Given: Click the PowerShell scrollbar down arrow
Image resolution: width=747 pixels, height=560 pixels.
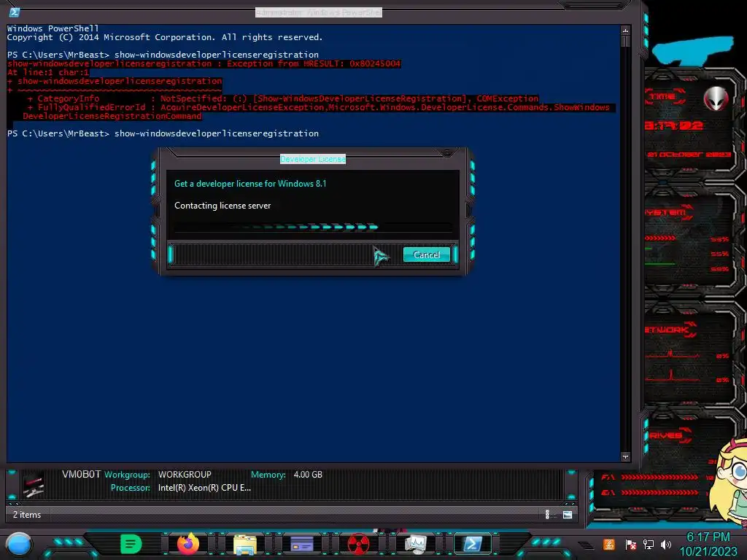Looking at the screenshot, I should point(625,456).
